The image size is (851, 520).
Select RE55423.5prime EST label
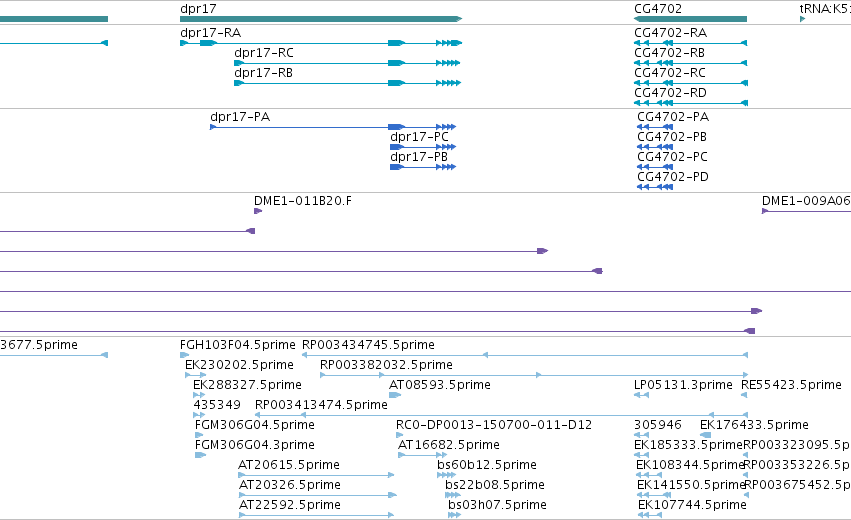point(791,385)
